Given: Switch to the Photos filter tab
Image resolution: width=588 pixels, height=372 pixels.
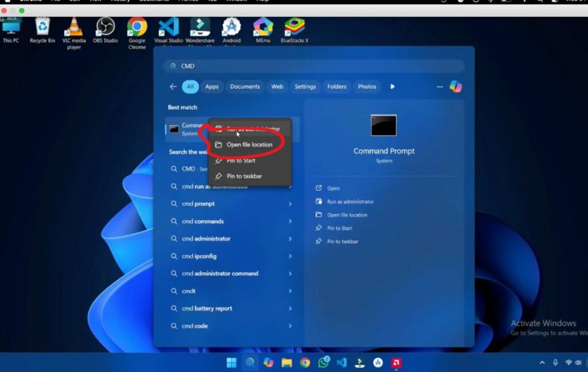Looking at the screenshot, I should coord(367,87).
